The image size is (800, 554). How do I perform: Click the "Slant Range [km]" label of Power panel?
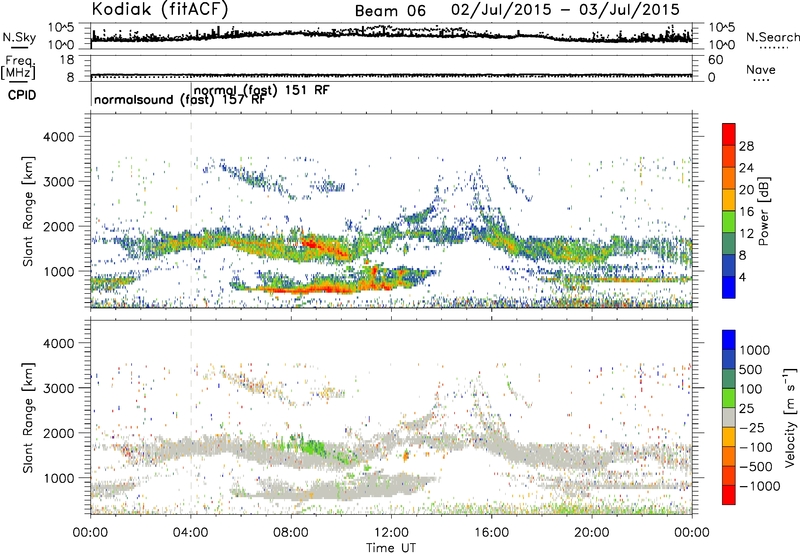coord(28,211)
